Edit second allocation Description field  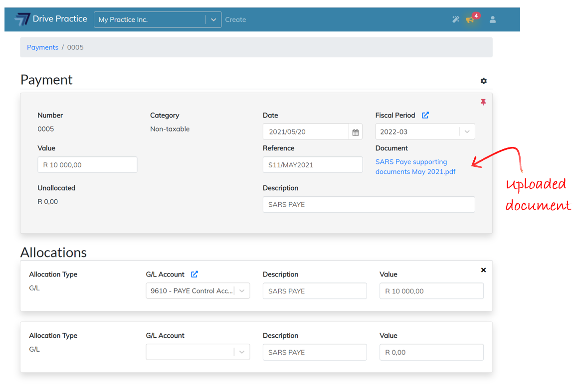315,352
